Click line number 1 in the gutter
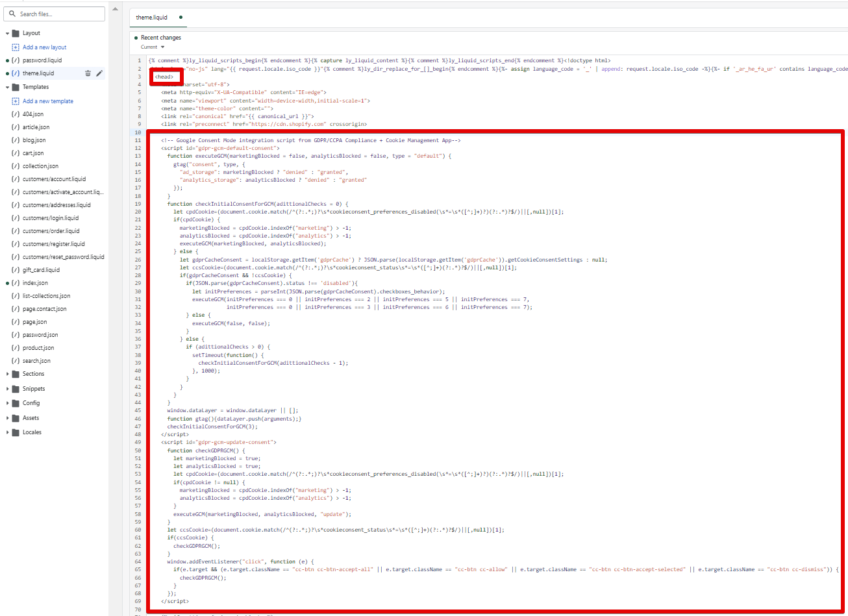The height and width of the screenshot is (616, 848). tap(139, 60)
